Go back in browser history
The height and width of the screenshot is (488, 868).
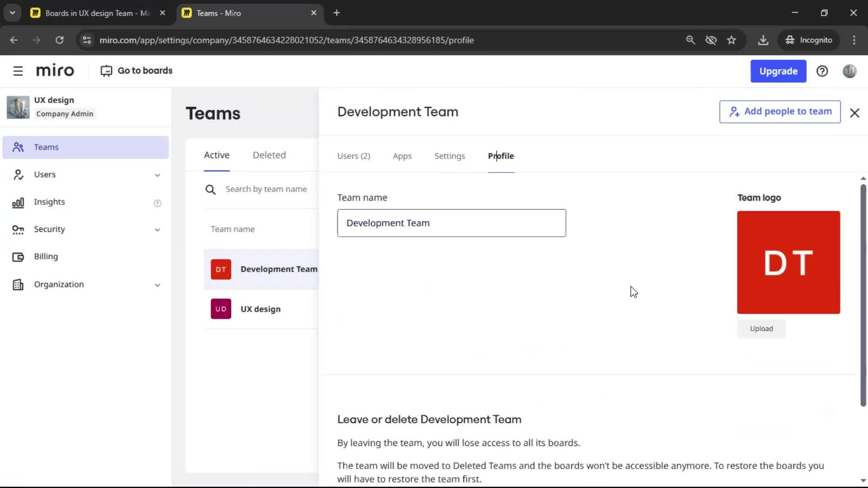coord(14,40)
